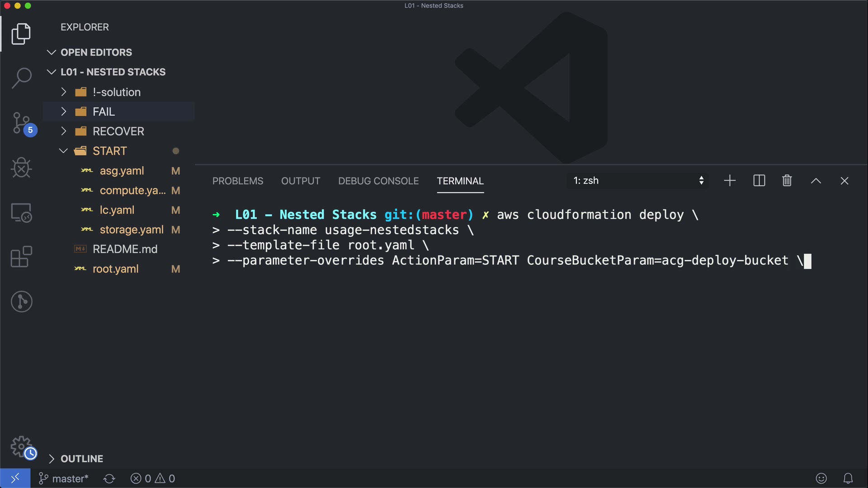
Task: Kill terminal with the trash icon
Action: click(787, 181)
